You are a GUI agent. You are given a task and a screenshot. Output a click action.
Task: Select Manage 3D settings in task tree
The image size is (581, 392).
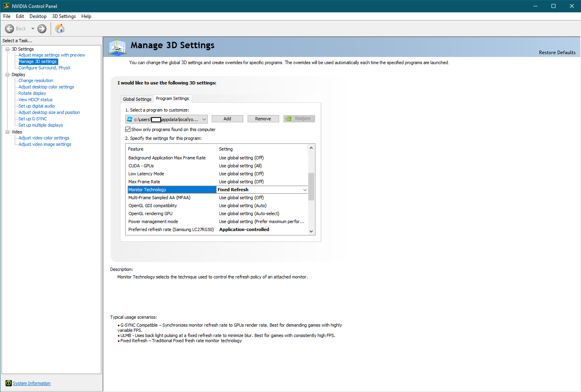(38, 61)
